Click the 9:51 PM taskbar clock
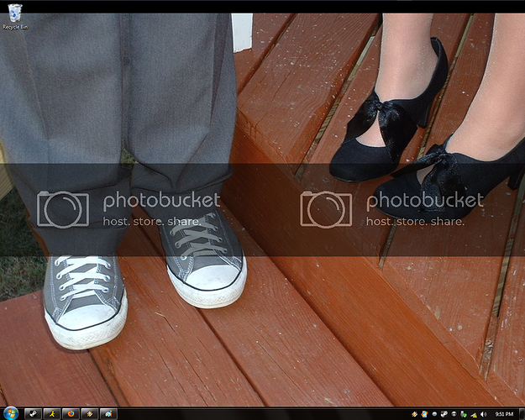525x420 pixels. click(504, 414)
